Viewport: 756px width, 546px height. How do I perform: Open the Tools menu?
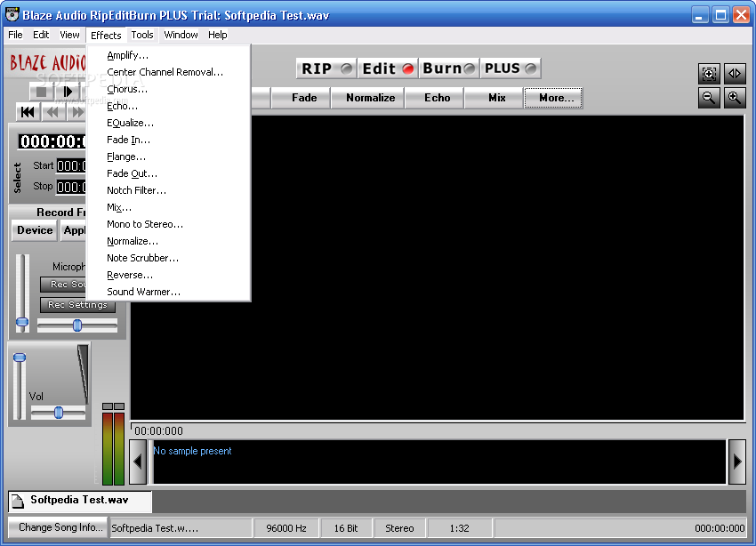coord(142,35)
